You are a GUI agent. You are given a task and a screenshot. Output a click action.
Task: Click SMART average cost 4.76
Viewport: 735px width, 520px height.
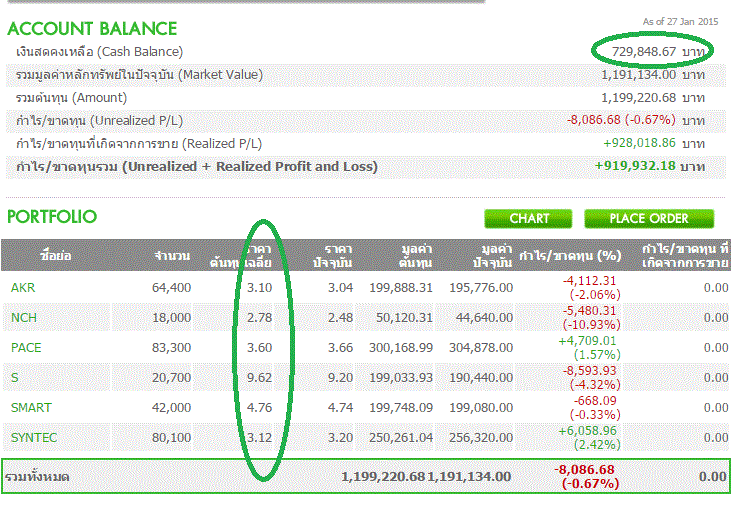259,407
